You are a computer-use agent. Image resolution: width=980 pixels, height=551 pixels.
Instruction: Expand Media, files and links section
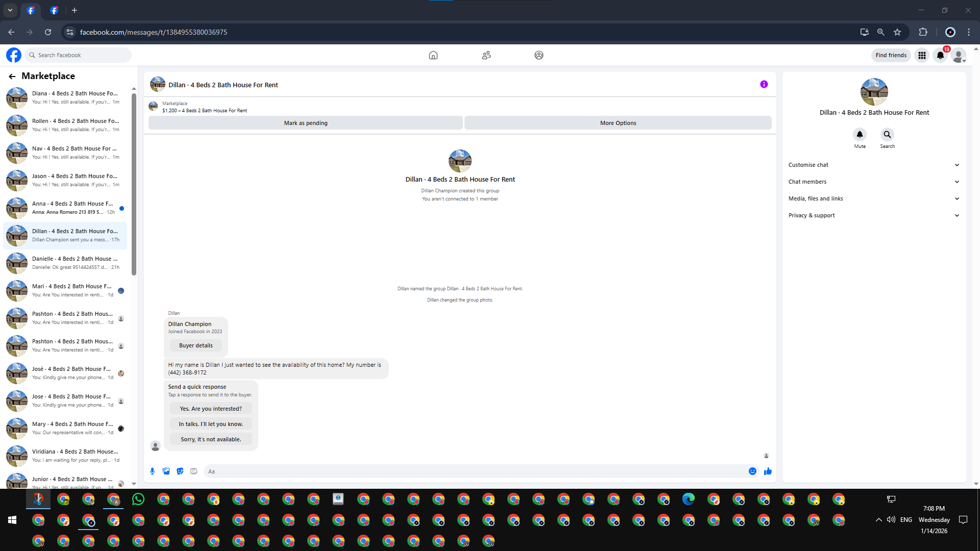(x=874, y=198)
